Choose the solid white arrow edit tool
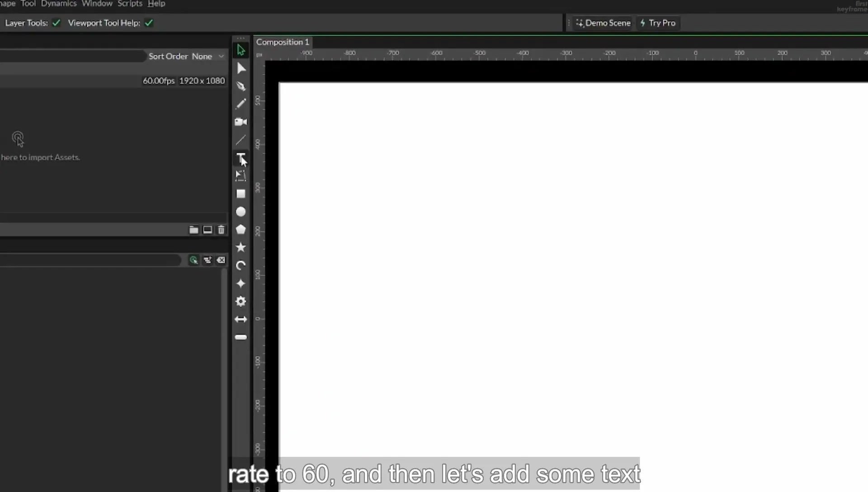 point(241,68)
